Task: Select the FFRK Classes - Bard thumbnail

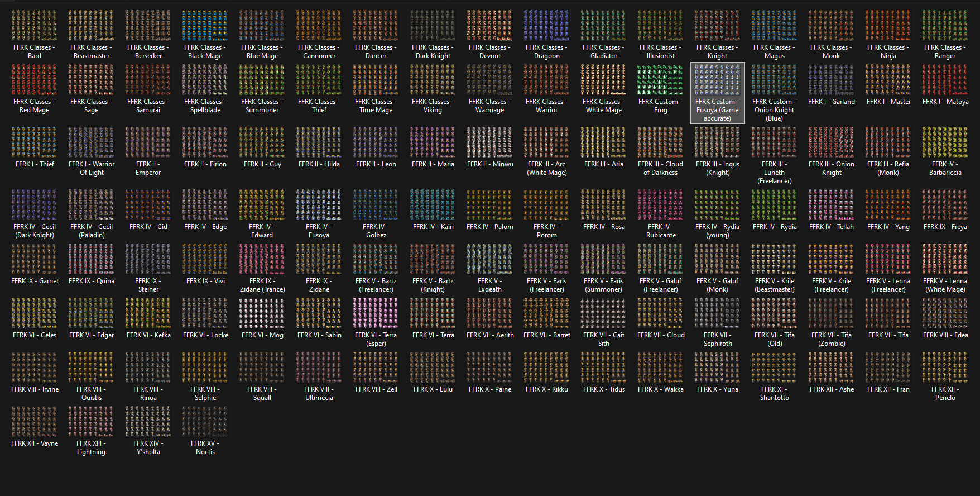Action: pyautogui.click(x=35, y=26)
